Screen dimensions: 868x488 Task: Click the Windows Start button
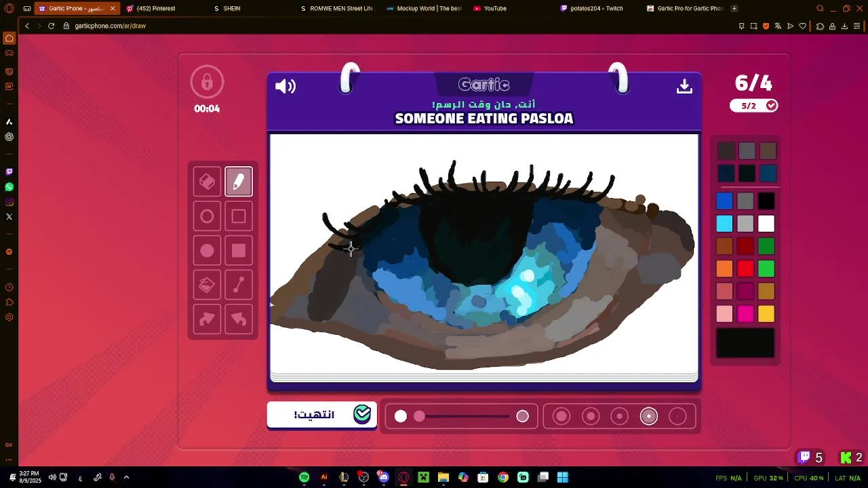coord(563,477)
